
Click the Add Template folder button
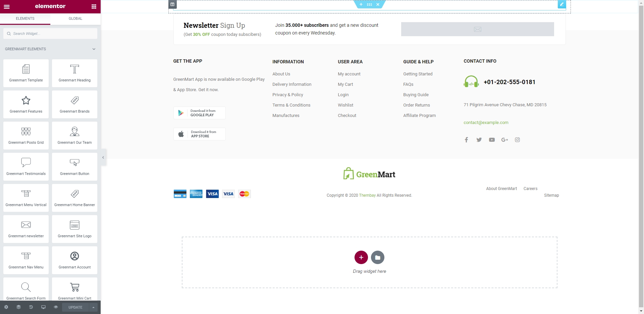click(x=378, y=257)
